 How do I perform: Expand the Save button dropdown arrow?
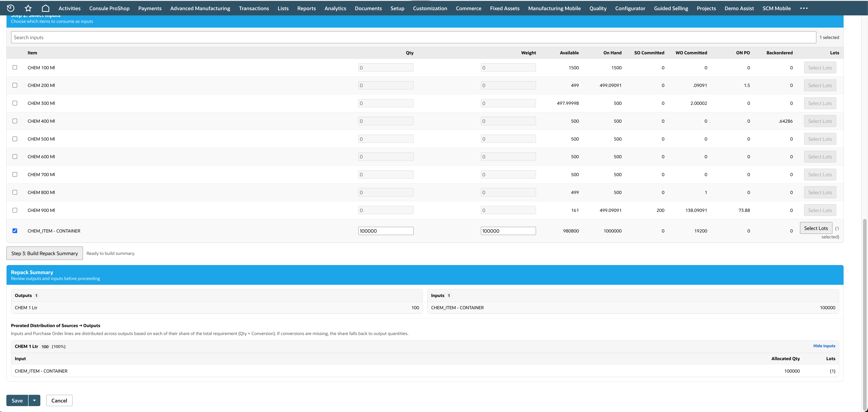(x=34, y=400)
